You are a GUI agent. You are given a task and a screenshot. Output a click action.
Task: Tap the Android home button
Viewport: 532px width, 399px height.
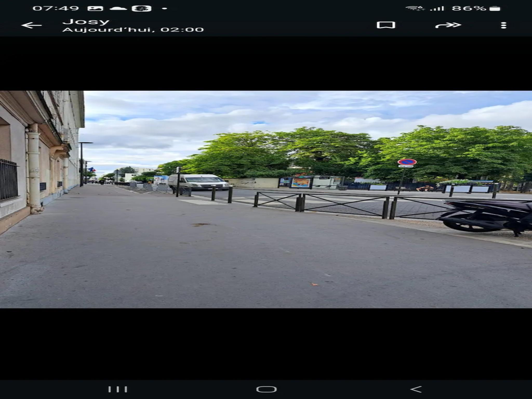[267, 389]
